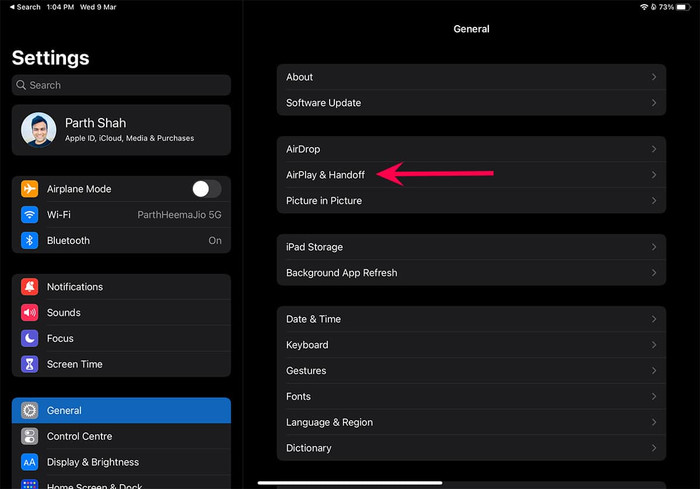The height and width of the screenshot is (489, 700).
Task: Open iPad Storage
Action: click(471, 247)
